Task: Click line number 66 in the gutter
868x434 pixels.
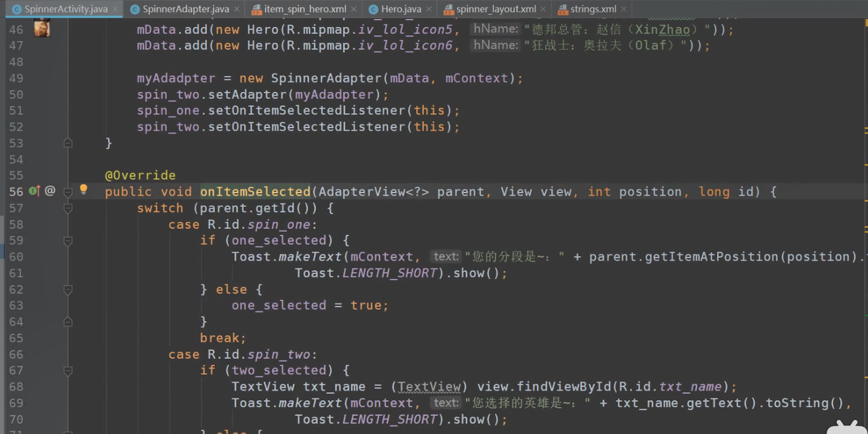Action: point(16,355)
